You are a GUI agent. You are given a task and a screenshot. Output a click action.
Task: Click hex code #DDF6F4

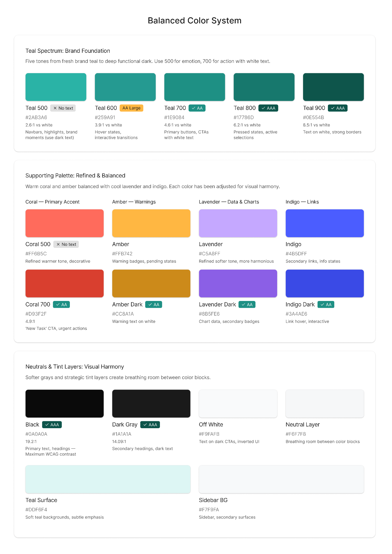click(36, 510)
